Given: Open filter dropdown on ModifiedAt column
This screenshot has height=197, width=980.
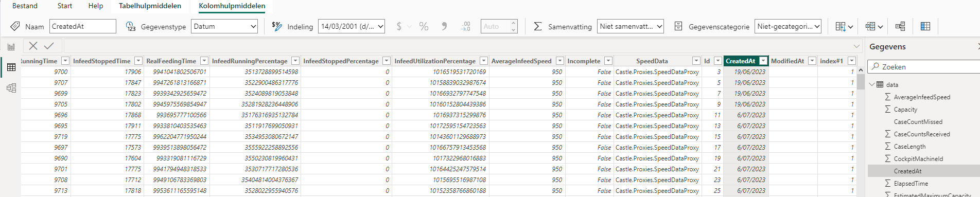Looking at the screenshot, I should point(812,61).
